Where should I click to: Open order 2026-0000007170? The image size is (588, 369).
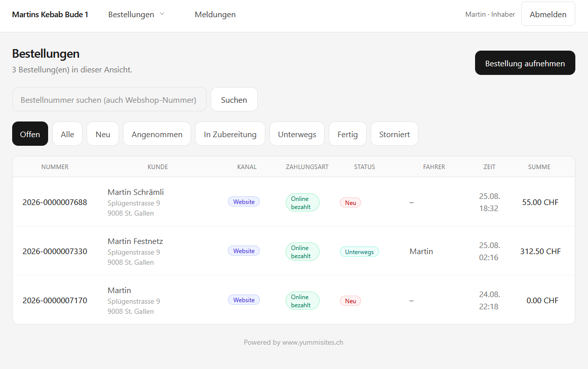pos(55,301)
